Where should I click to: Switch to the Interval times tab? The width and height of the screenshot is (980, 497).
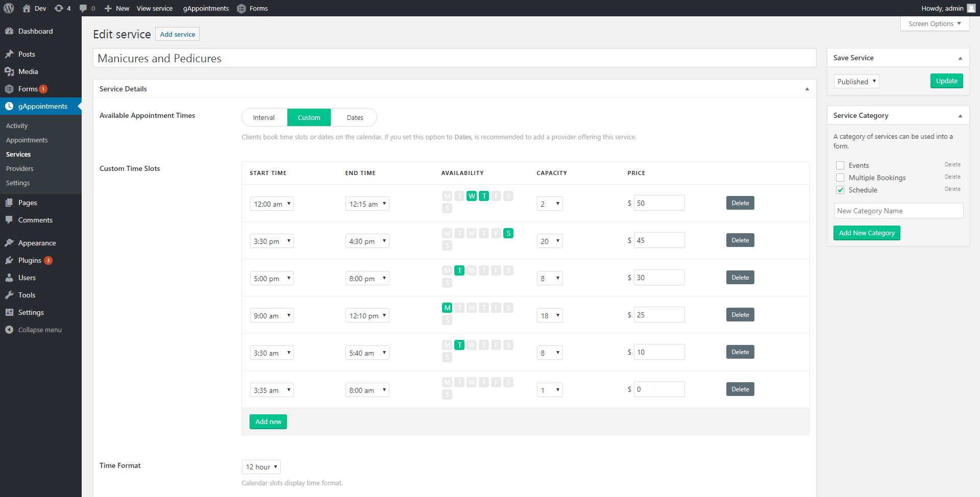pyautogui.click(x=264, y=117)
